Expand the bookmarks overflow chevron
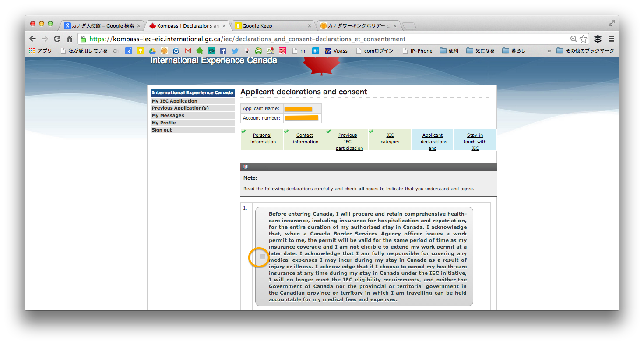The width and height of the screenshot is (644, 345). (x=549, y=51)
